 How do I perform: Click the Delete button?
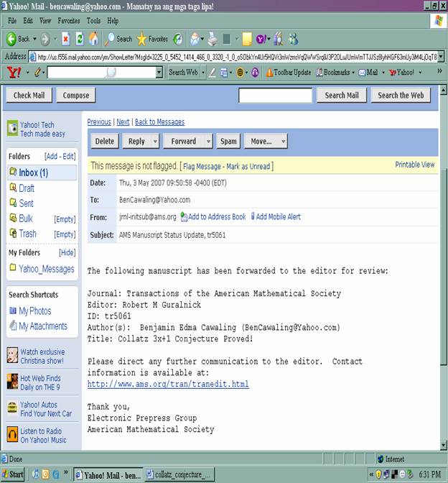point(105,142)
